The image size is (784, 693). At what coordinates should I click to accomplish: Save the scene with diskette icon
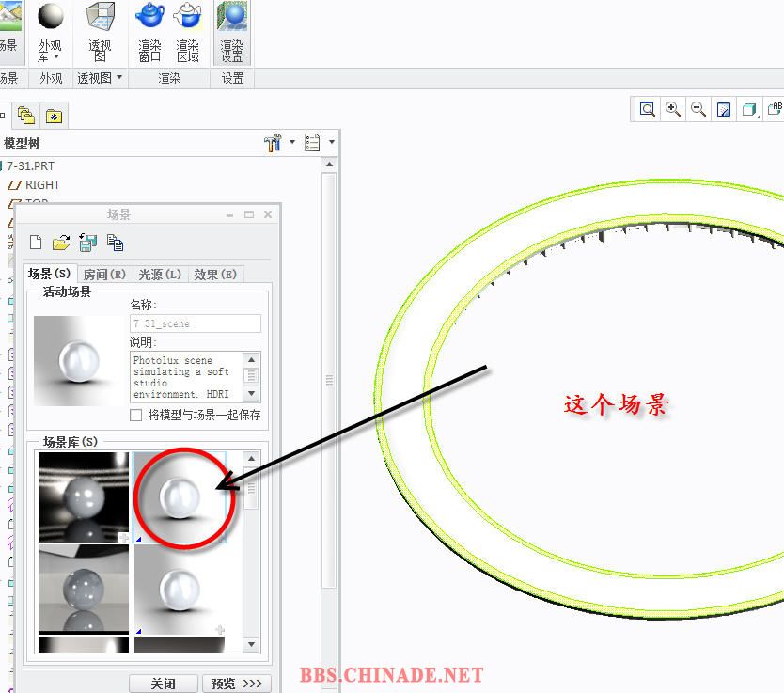[88, 243]
